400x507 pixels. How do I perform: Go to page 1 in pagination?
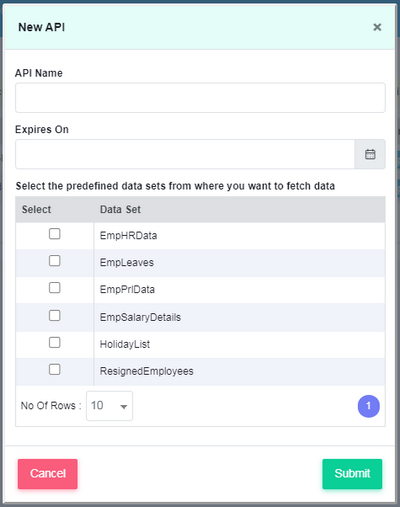(x=368, y=406)
